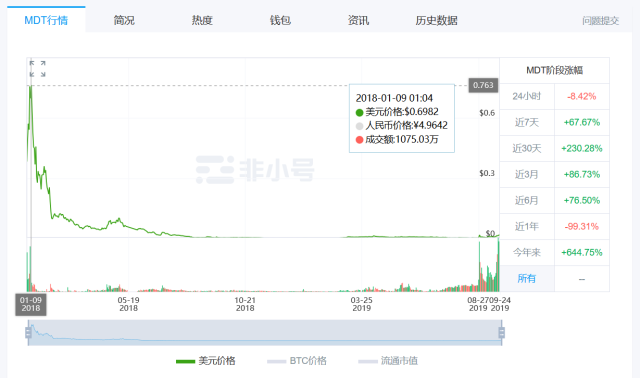Select the 近7天 time range
Viewport: 640px width, 378px height.
point(527,122)
